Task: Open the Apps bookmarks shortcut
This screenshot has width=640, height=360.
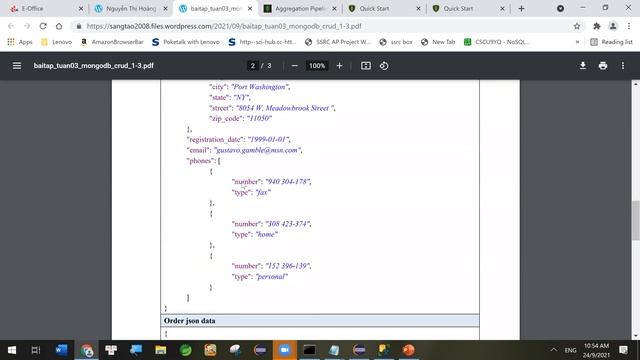Action: [x=20, y=42]
